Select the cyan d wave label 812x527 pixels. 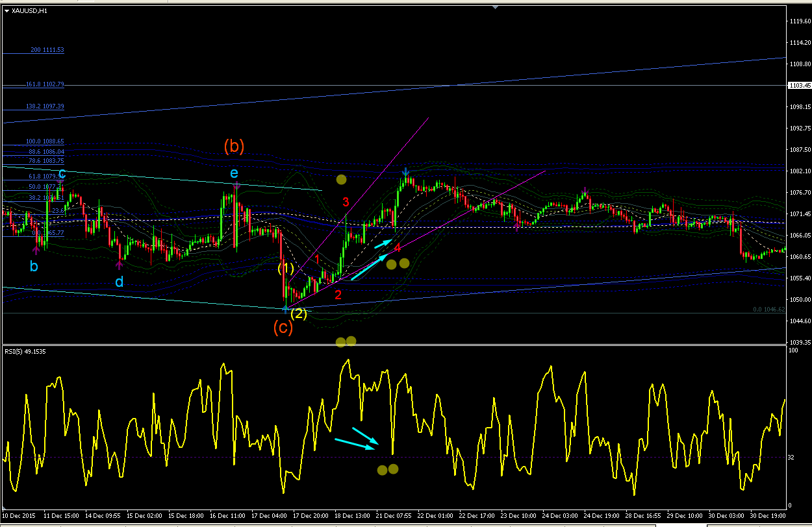[x=119, y=282]
